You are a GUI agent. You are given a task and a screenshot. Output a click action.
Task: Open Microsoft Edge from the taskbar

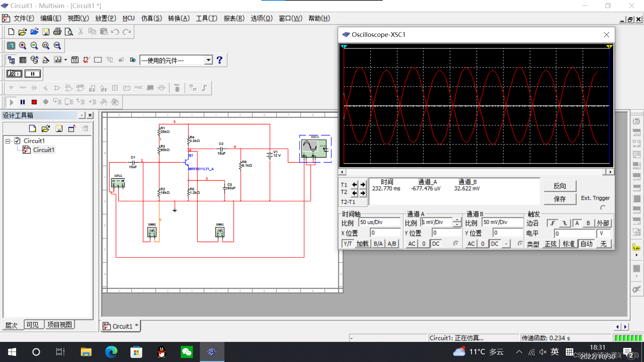pos(111,352)
